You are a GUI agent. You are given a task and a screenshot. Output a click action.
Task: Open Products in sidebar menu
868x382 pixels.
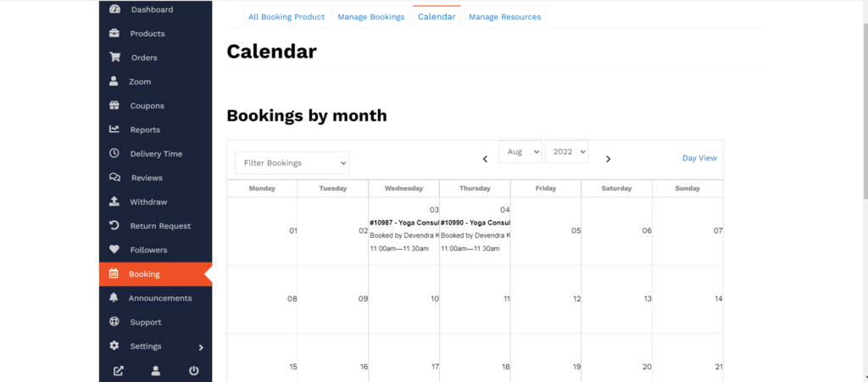click(147, 34)
